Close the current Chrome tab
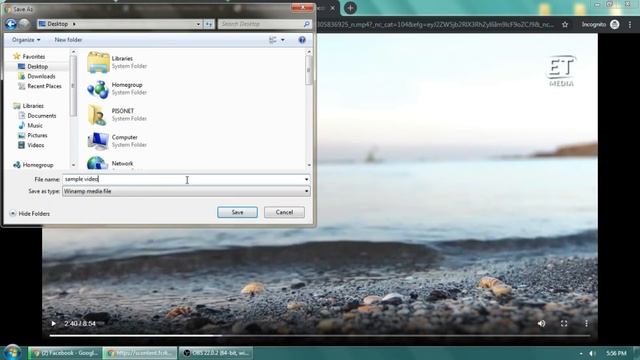The width and height of the screenshot is (640, 360). click(x=333, y=8)
